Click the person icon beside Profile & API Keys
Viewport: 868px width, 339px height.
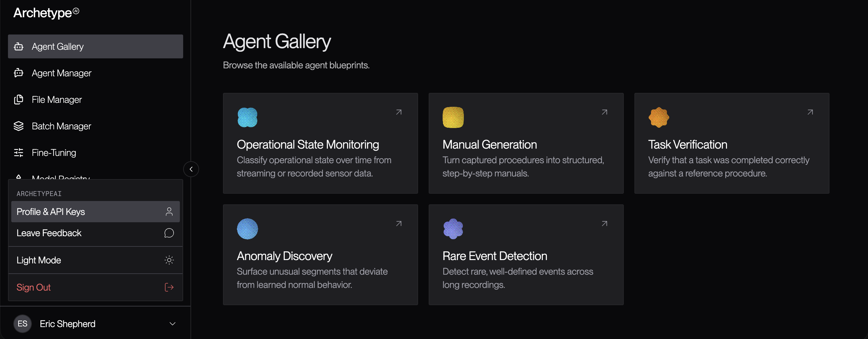point(169,212)
